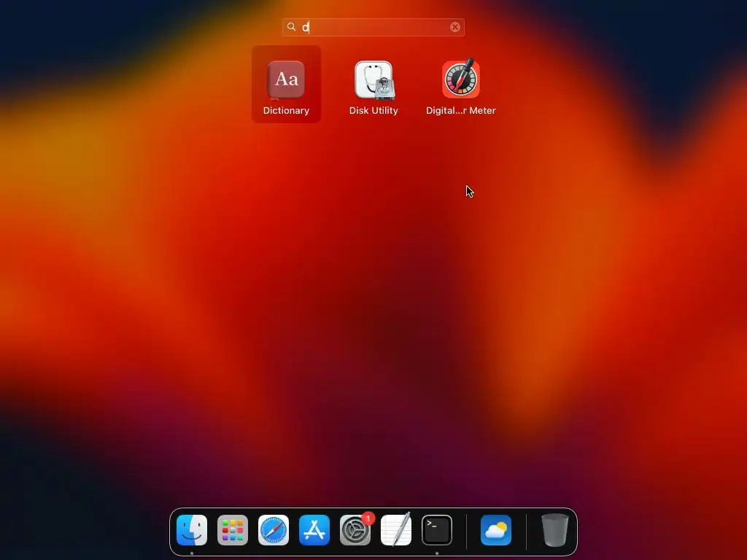Image resolution: width=747 pixels, height=560 pixels.
Task: Open the Digital Color Meter app
Action: [461, 79]
